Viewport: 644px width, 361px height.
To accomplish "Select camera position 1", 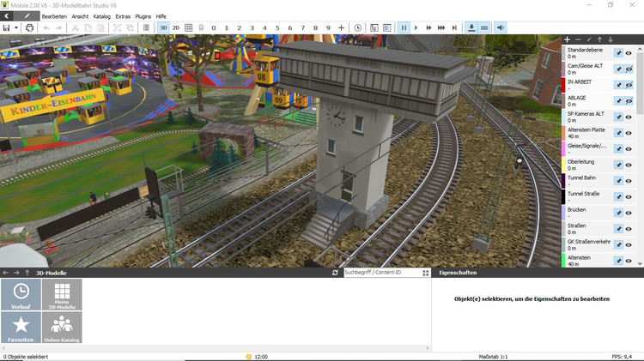I will click(x=227, y=28).
